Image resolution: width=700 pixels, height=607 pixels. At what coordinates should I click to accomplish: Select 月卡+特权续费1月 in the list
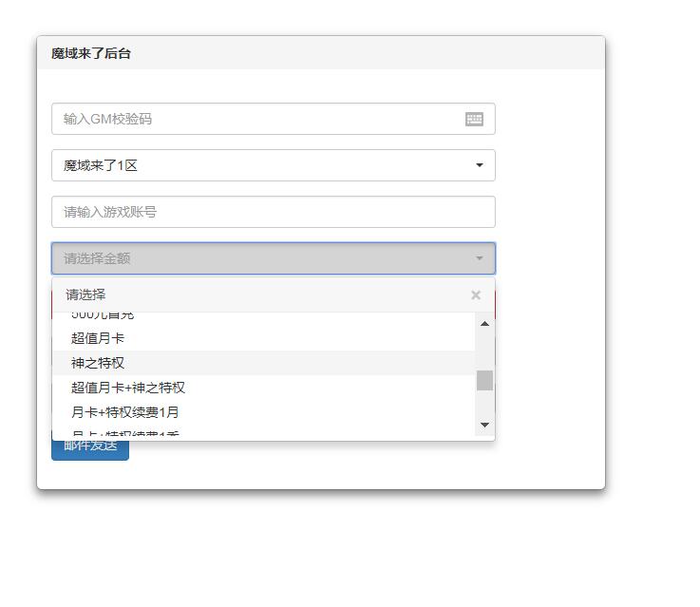click(125, 412)
